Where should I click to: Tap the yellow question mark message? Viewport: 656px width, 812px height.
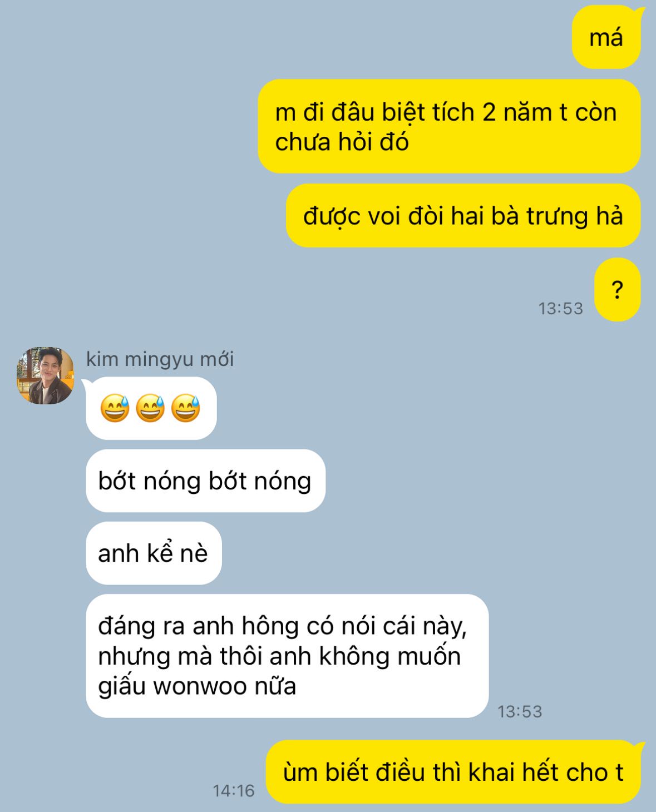pos(617,290)
